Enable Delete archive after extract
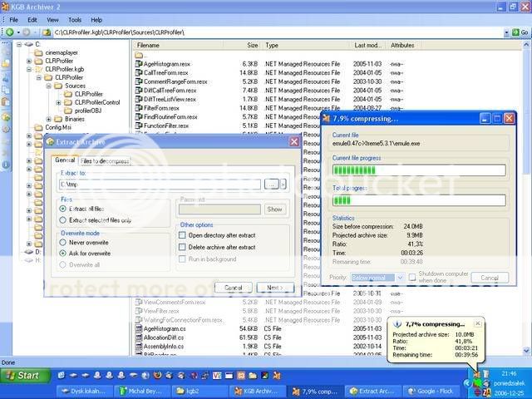 pos(182,247)
